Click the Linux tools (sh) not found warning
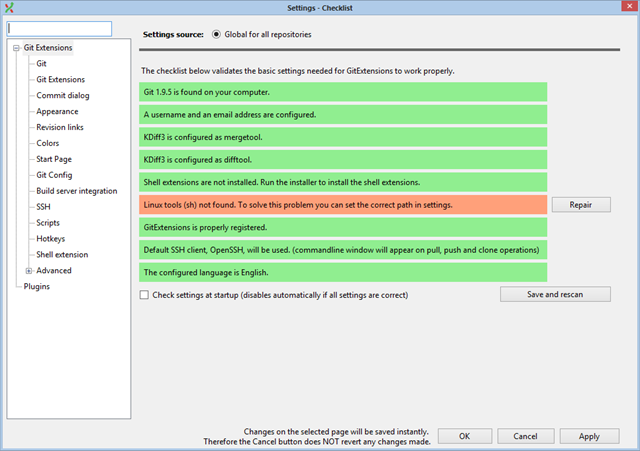Screen dimensions: 640x451 (343, 205)
